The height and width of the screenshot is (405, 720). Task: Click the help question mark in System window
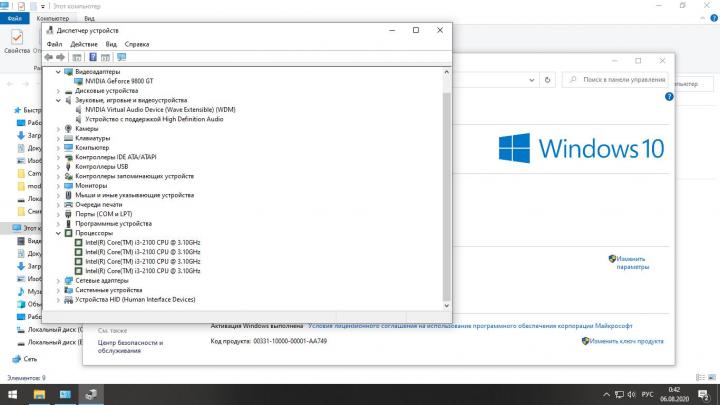669,97
